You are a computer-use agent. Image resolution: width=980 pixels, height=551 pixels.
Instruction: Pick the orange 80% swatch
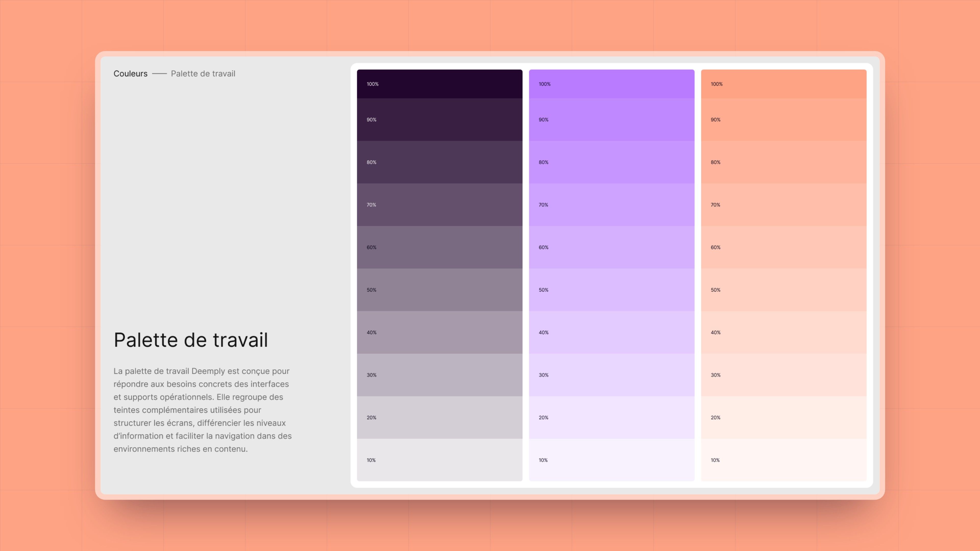pyautogui.click(x=784, y=162)
